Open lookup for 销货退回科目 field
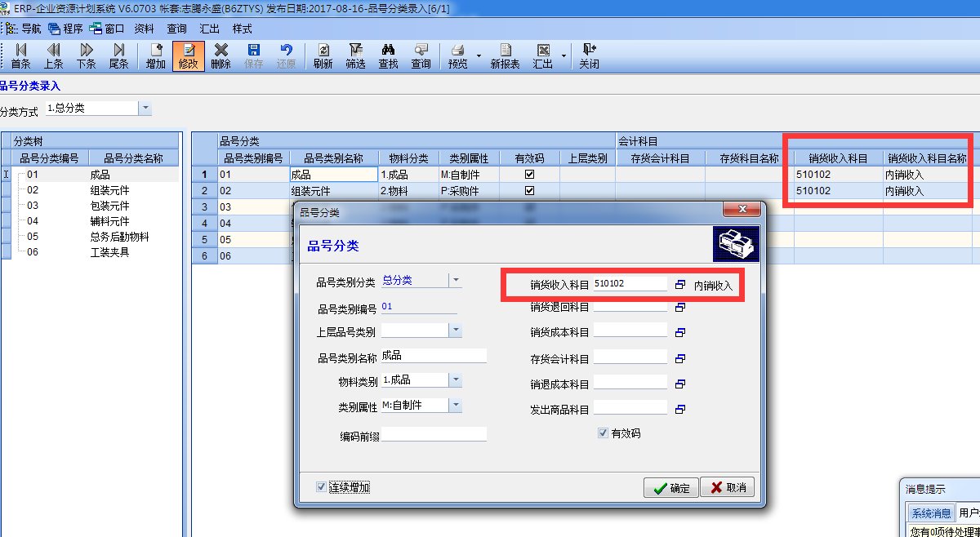This screenshot has width=980, height=537. pyautogui.click(x=680, y=308)
